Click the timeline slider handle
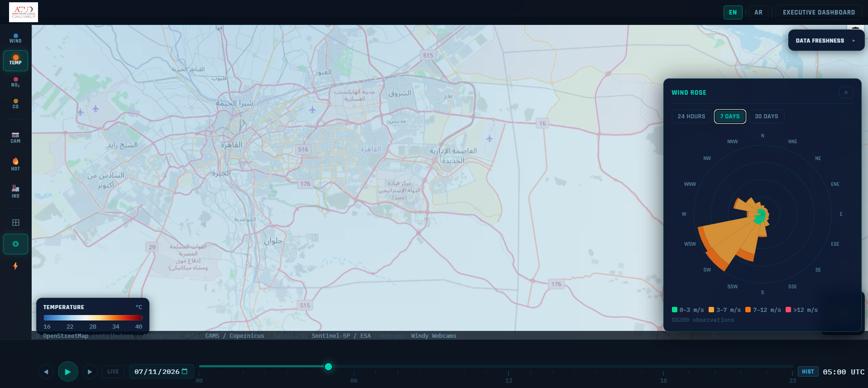 328,366
